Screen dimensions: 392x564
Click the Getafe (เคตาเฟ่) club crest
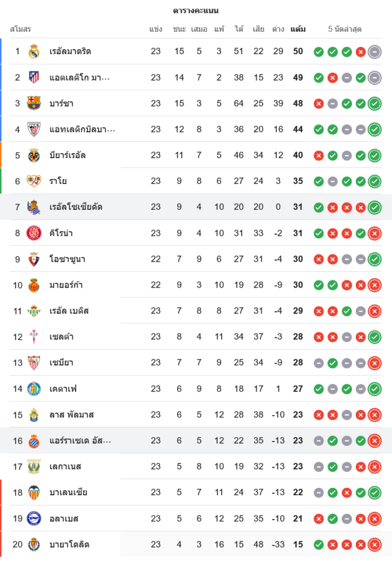click(x=34, y=389)
